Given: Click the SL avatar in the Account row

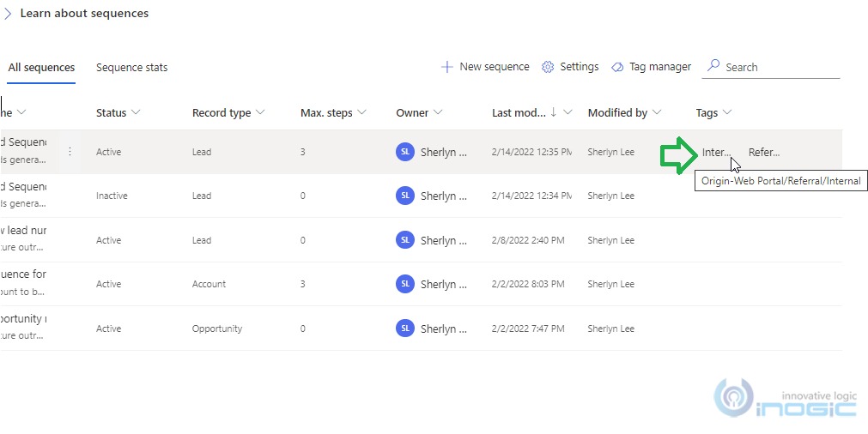Looking at the screenshot, I should [404, 284].
